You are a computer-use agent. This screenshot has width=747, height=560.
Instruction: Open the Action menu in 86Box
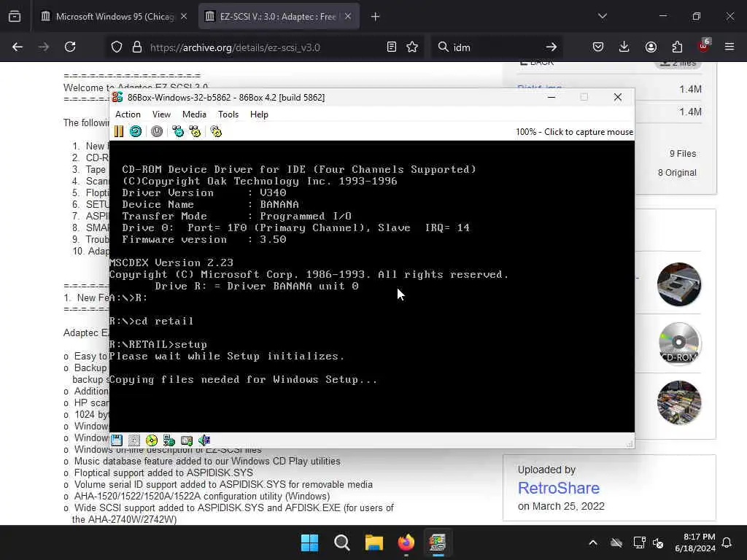pyautogui.click(x=128, y=114)
